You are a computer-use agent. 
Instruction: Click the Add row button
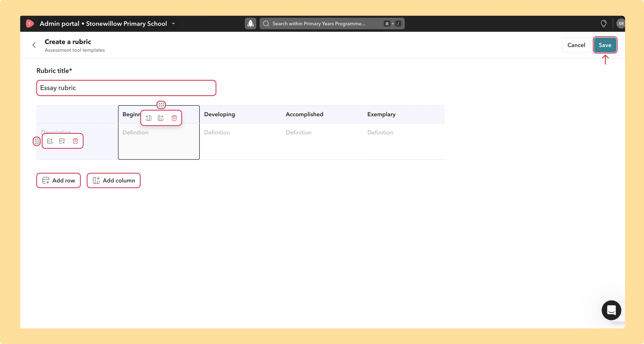tap(59, 180)
